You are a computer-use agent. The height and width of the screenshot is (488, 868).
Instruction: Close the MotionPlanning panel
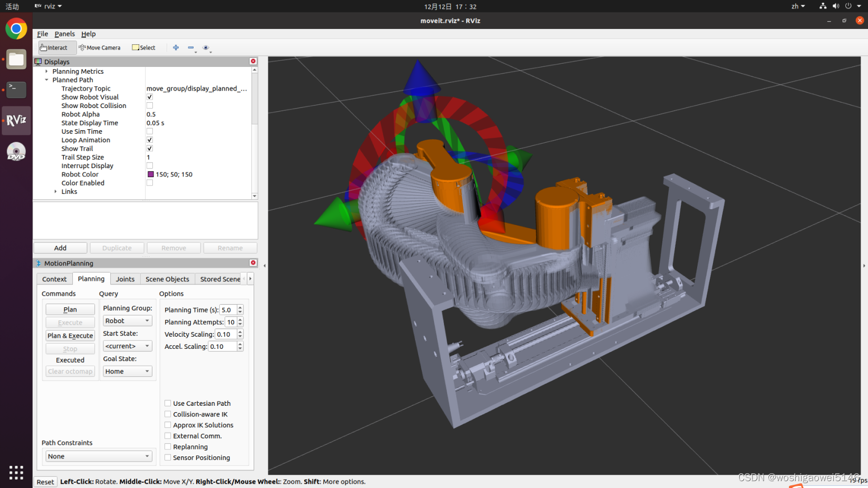coord(253,262)
